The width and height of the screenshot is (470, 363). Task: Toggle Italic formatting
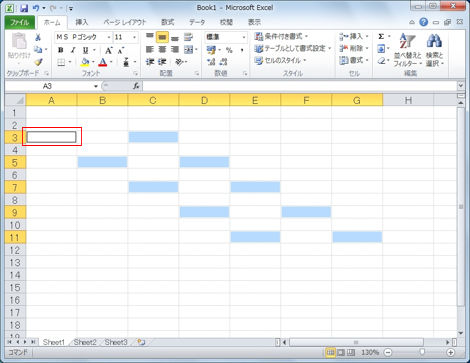[73, 50]
